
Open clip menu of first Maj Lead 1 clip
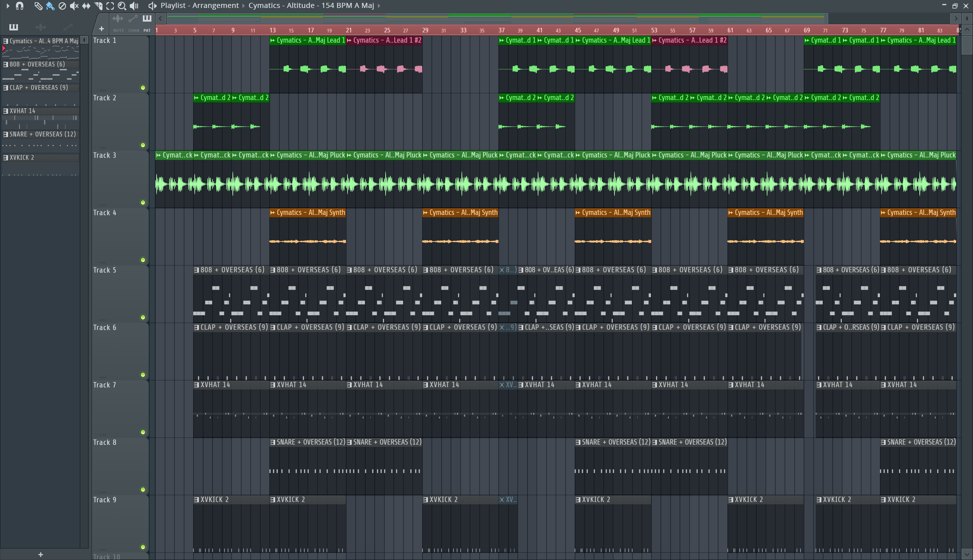tap(273, 40)
